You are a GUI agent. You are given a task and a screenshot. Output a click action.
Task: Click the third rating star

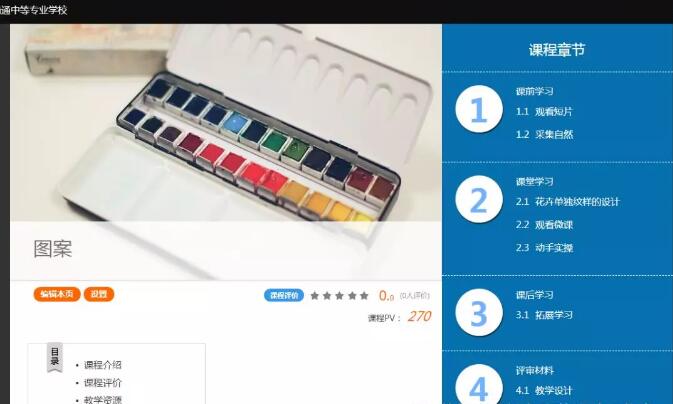(340, 295)
